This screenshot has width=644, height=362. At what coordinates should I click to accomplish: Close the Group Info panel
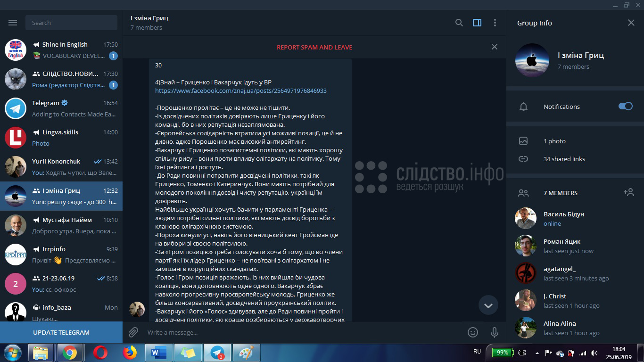(x=631, y=23)
